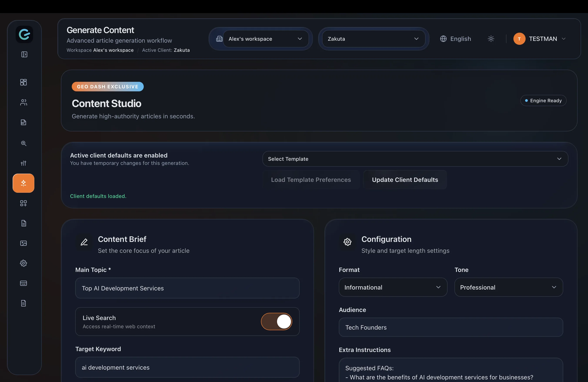Open the article document icon below users icon
This screenshot has width=588, height=382.
(x=23, y=122)
